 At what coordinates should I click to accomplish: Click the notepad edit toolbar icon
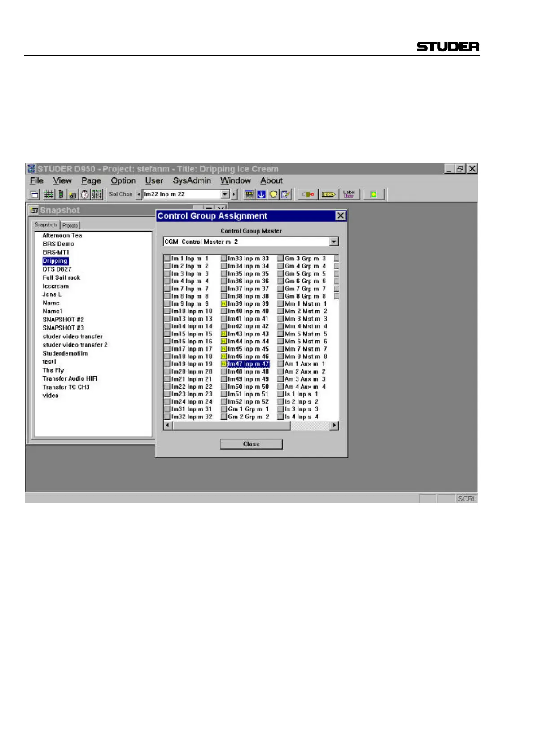(x=285, y=194)
